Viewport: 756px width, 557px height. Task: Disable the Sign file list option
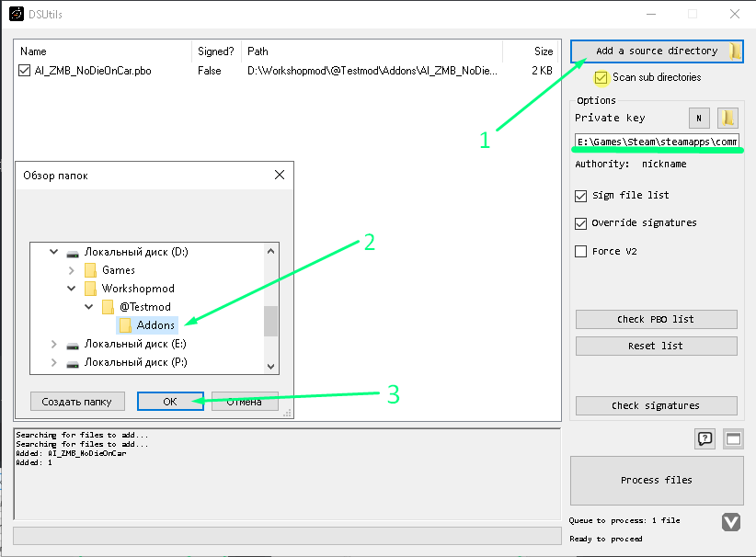[581, 196]
